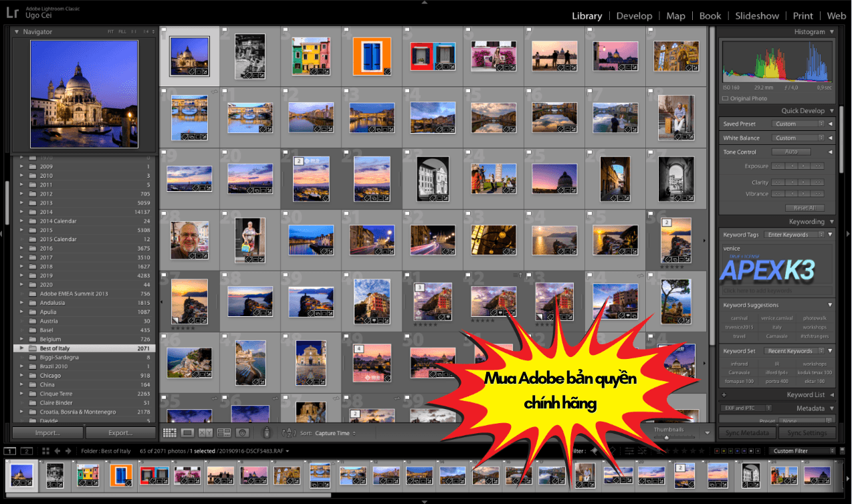Image resolution: width=852 pixels, height=504 pixels.
Task: Switch to the Develop module
Action: 634,16
